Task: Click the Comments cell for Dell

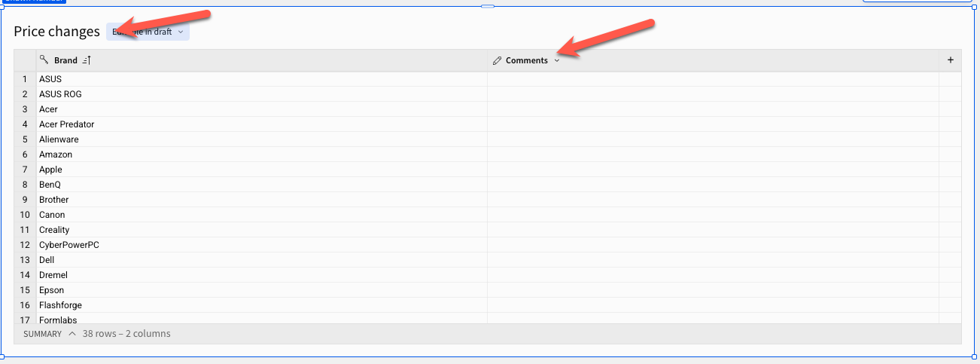Action: (713, 260)
